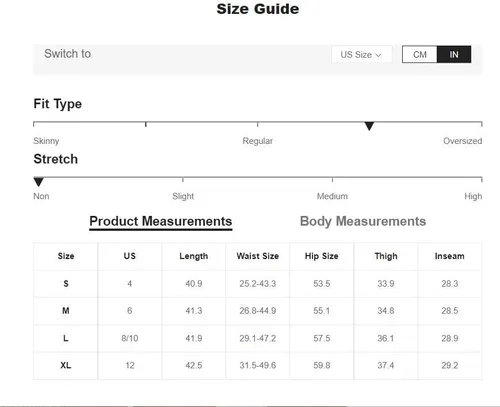Click the Regular fit label
Screen dimensions: 500x407
coord(257,141)
